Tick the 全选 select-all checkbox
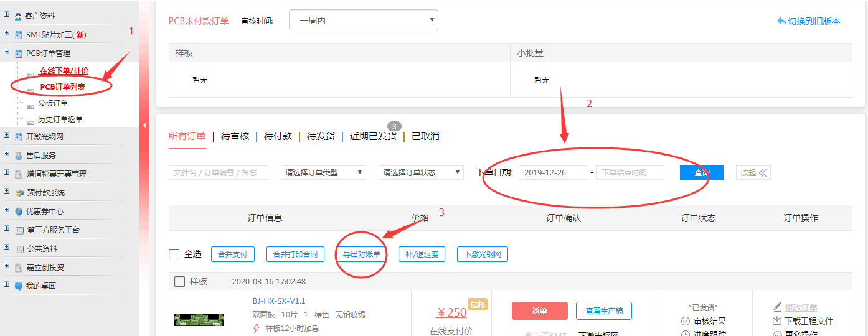Viewport: 868px width, 336px height. (x=174, y=254)
